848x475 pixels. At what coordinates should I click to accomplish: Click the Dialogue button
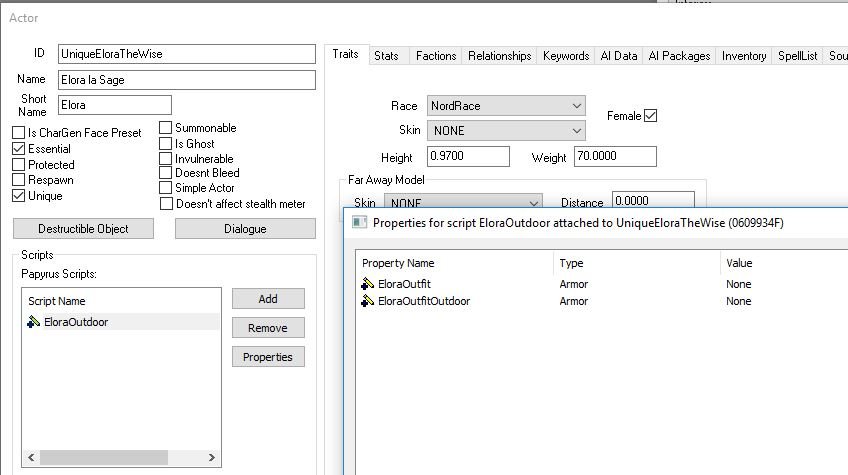(245, 229)
